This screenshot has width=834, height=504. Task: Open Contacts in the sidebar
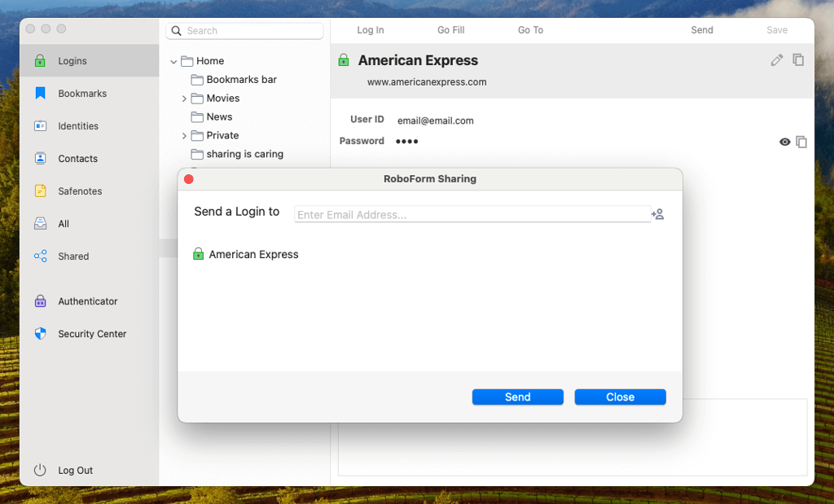90,159
